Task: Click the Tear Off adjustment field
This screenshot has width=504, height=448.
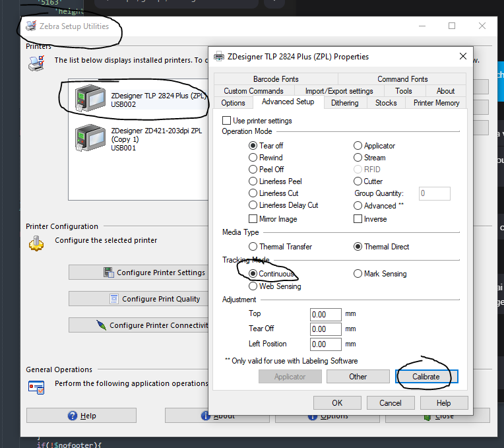Action: 325,329
